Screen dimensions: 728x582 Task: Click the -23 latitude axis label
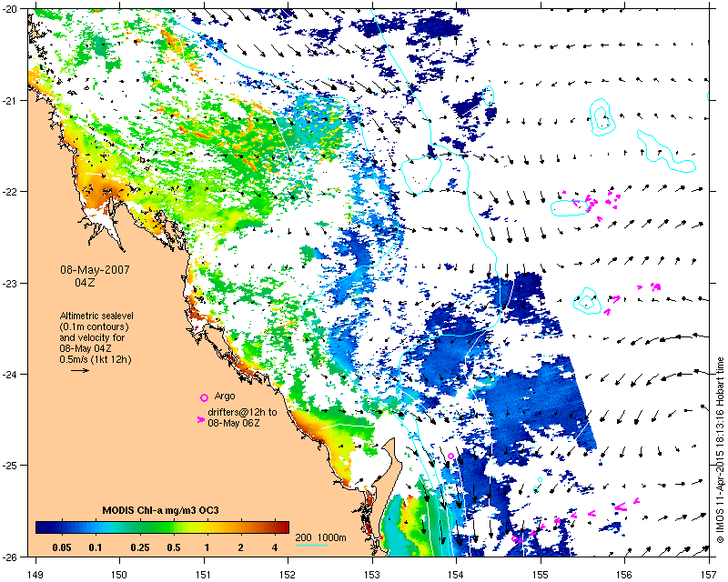click(x=10, y=283)
